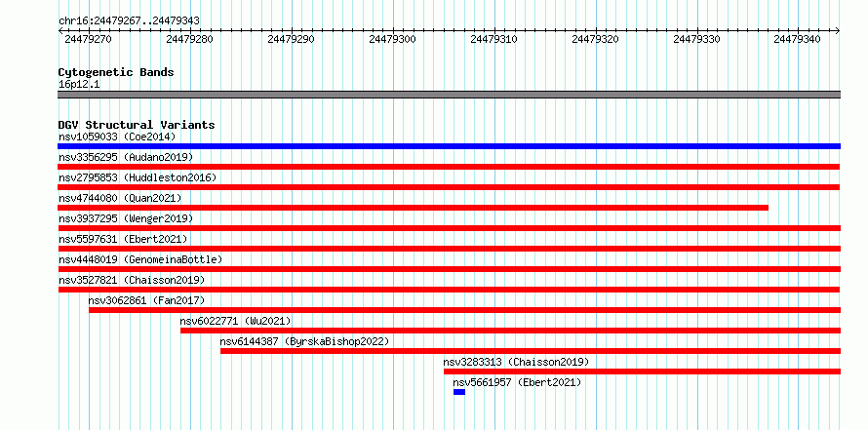Open nsv4448019 (GenomeinaBottle) variant label

[x=140, y=259]
